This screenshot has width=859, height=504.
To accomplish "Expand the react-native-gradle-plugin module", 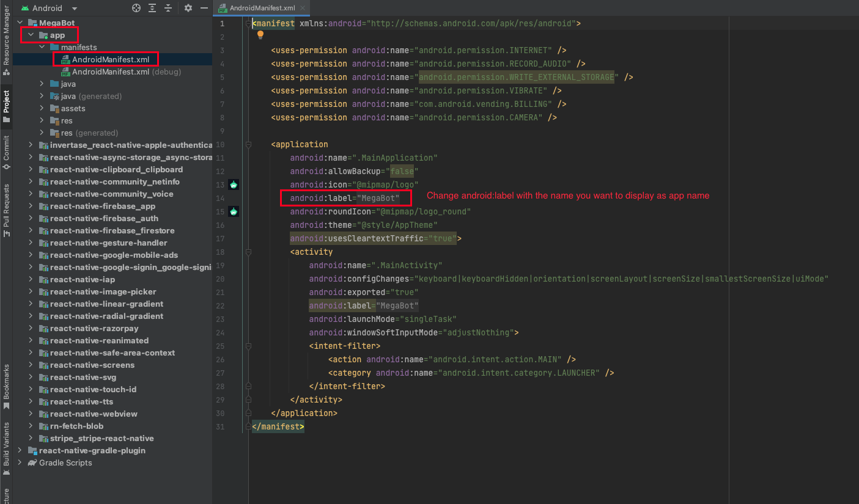I will (x=20, y=450).
